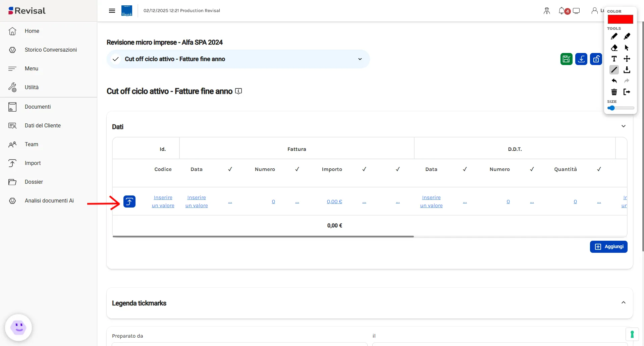Click the red color swatch
The image size is (644, 346).
pyautogui.click(x=620, y=19)
